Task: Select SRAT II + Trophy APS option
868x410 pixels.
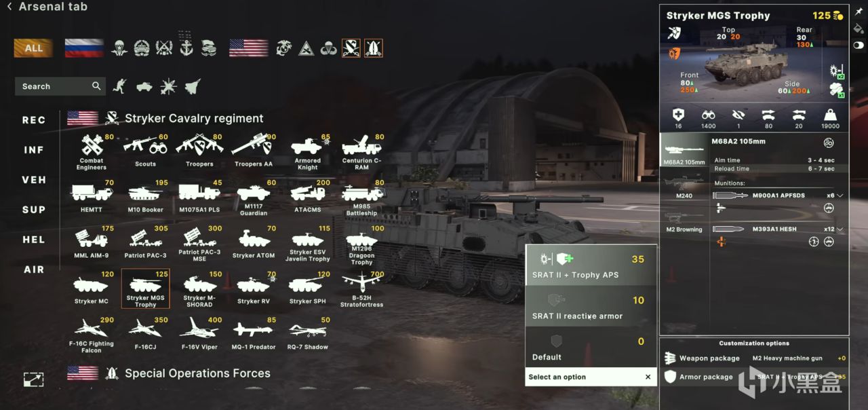Action: pos(591,265)
